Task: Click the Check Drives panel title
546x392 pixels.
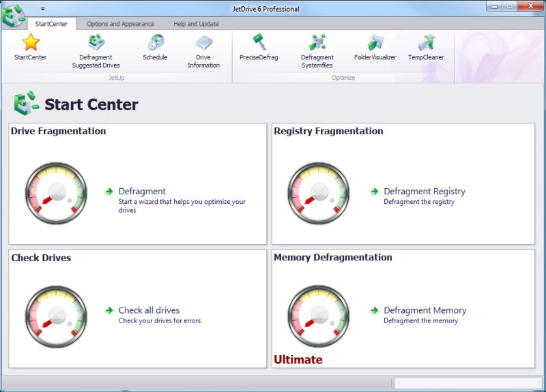Action: pyautogui.click(x=41, y=258)
